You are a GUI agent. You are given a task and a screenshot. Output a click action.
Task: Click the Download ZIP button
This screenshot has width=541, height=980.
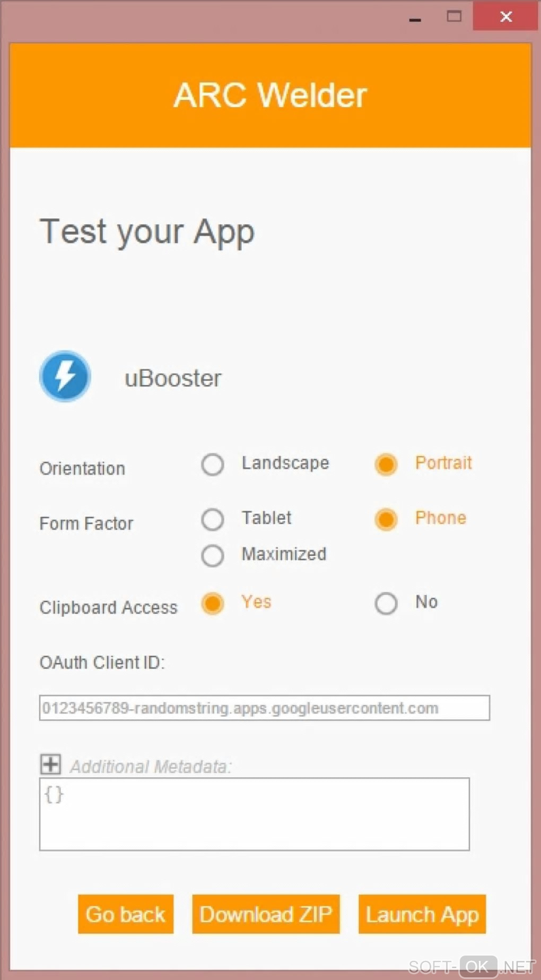266,914
